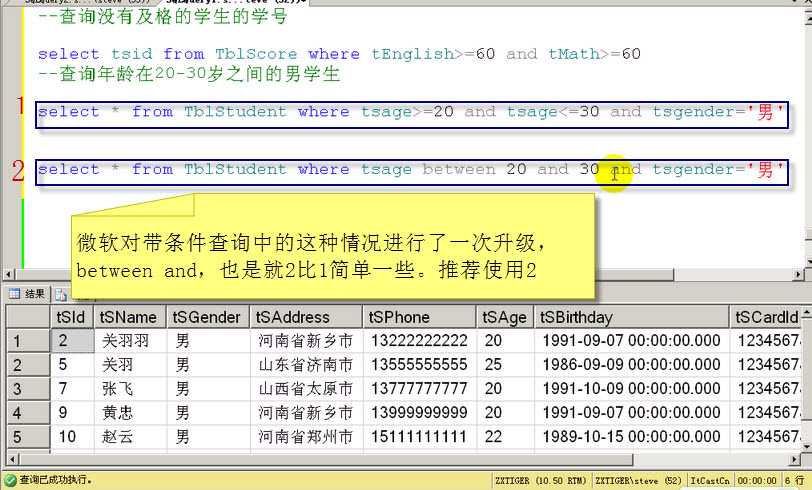Place cursor on the between 20 and 30 query
Image resolution: width=812 pixels, height=490 pixels.
tap(412, 170)
